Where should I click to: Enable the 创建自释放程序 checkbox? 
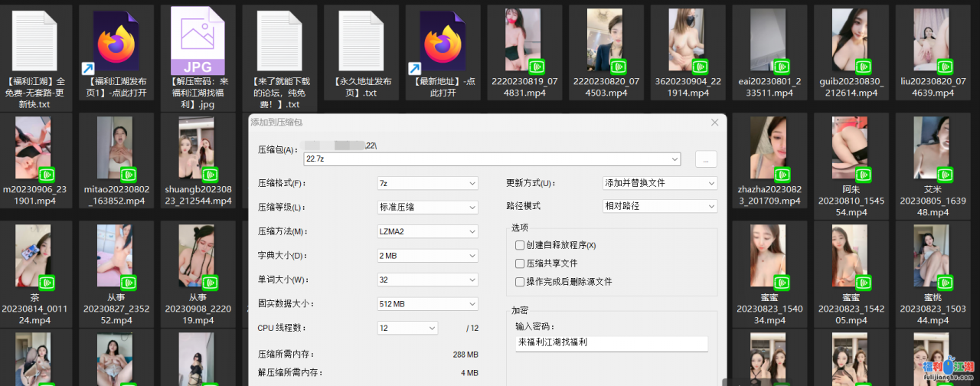point(520,245)
